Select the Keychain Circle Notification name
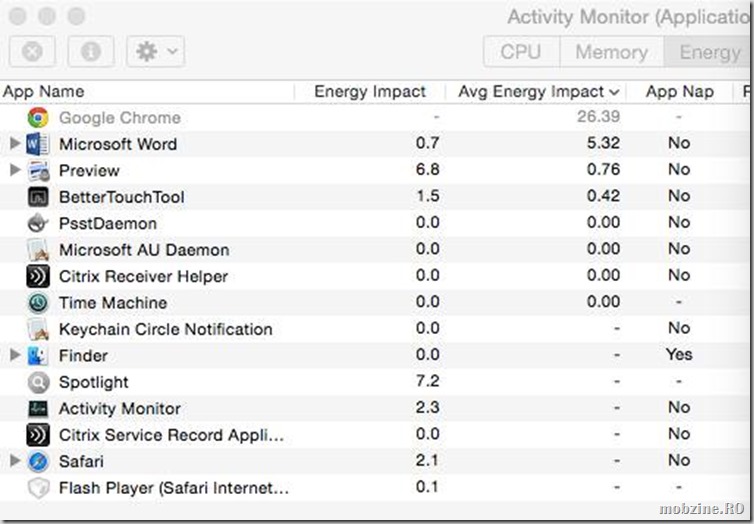 click(x=165, y=329)
